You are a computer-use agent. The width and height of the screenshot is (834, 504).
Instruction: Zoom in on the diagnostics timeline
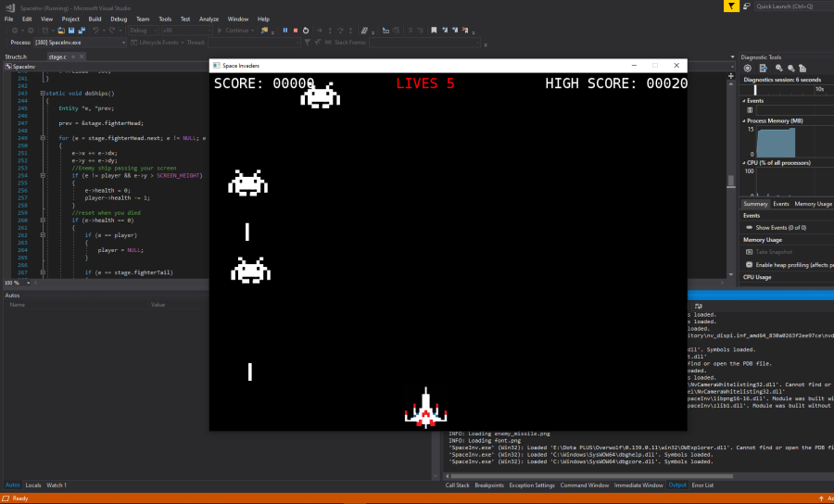pyautogui.click(x=778, y=68)
